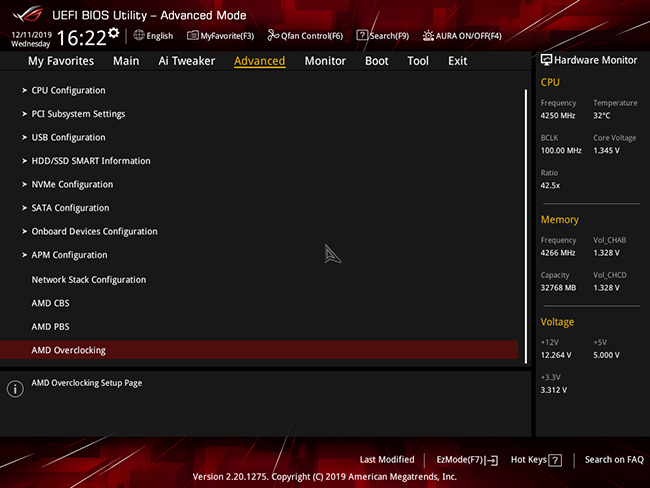This screenshot has height=488, width=650.
Task: Expand USB Configuration arrow
Action: coord(24,137)
